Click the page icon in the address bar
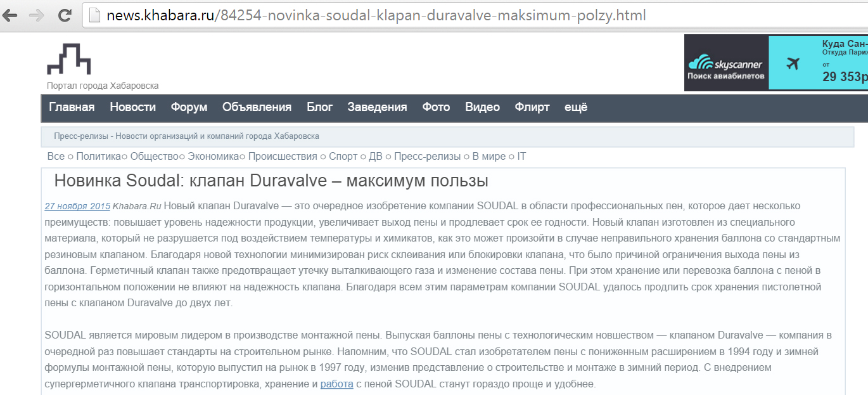 [95, 15]
